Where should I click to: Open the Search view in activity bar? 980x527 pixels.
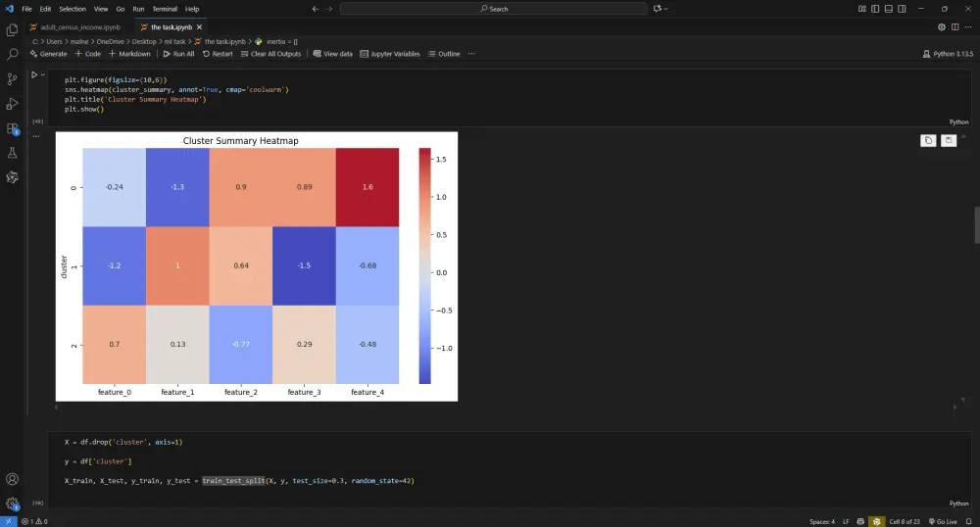click(12, 55)
